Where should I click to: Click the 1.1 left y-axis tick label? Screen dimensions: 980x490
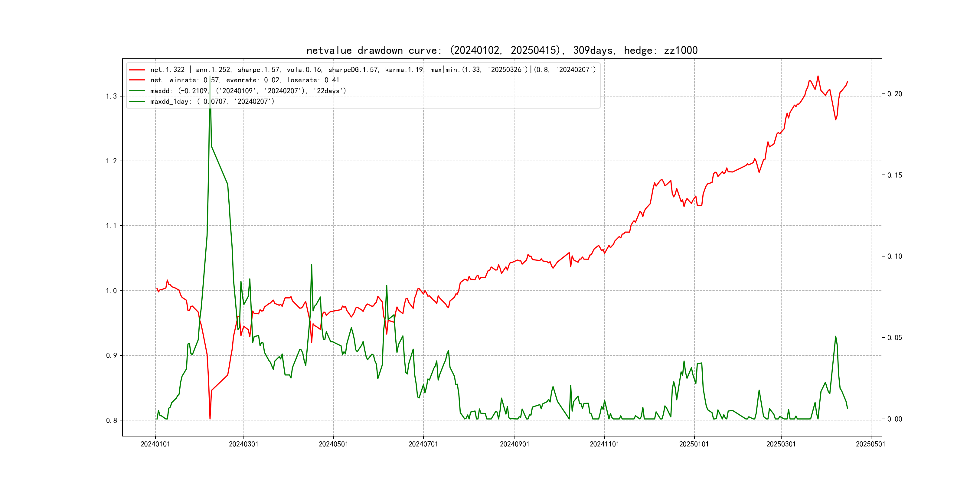click(x=111, y=226)
